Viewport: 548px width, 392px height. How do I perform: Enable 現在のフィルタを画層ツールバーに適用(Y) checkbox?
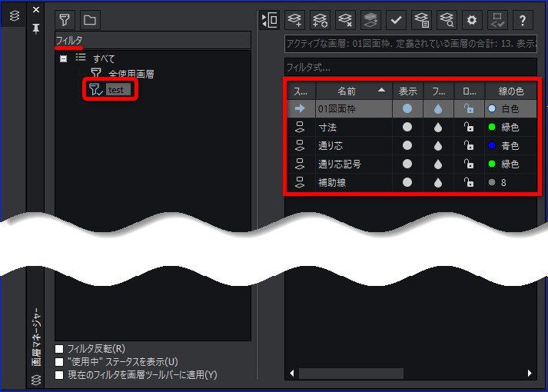point(59,375)
